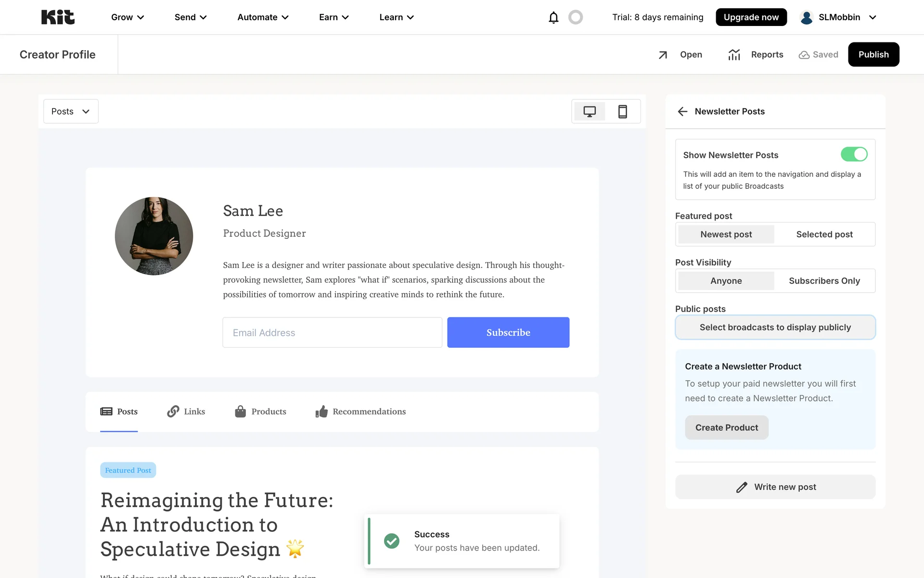Expand the Grow menu
Screen dimensions: 924x578
coord(128,17)
